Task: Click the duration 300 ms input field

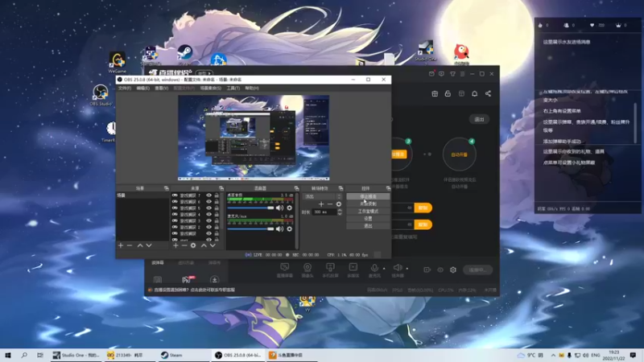Action: click(324, 212)
